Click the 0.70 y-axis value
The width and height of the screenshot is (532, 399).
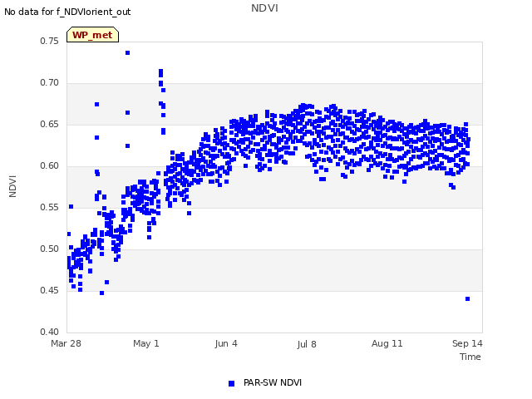pyautogui.click(x=49, y=83)
